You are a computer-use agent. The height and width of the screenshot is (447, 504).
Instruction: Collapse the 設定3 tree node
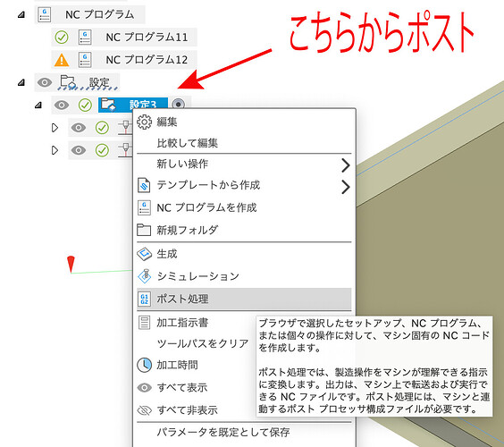tap(38, 105)
